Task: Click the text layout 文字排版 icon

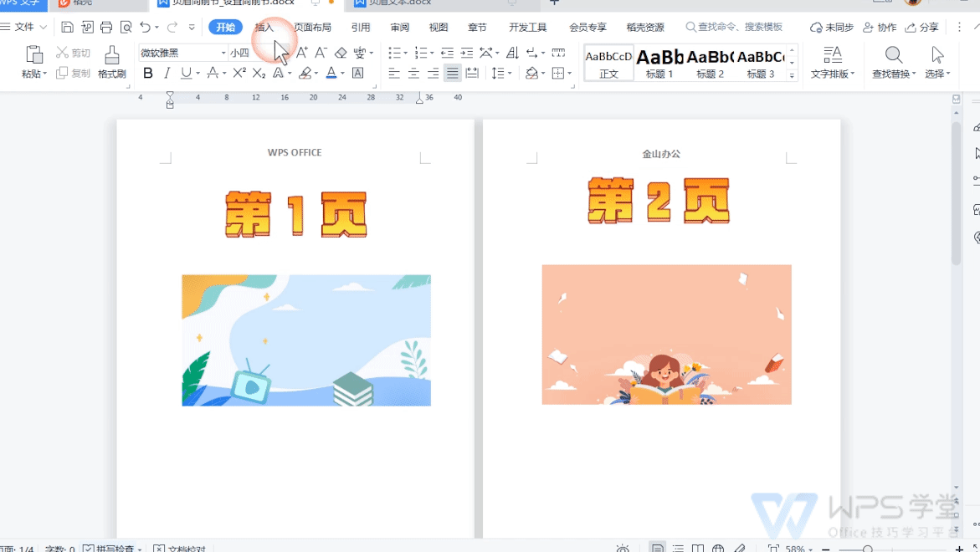Action: pos(833,55)
